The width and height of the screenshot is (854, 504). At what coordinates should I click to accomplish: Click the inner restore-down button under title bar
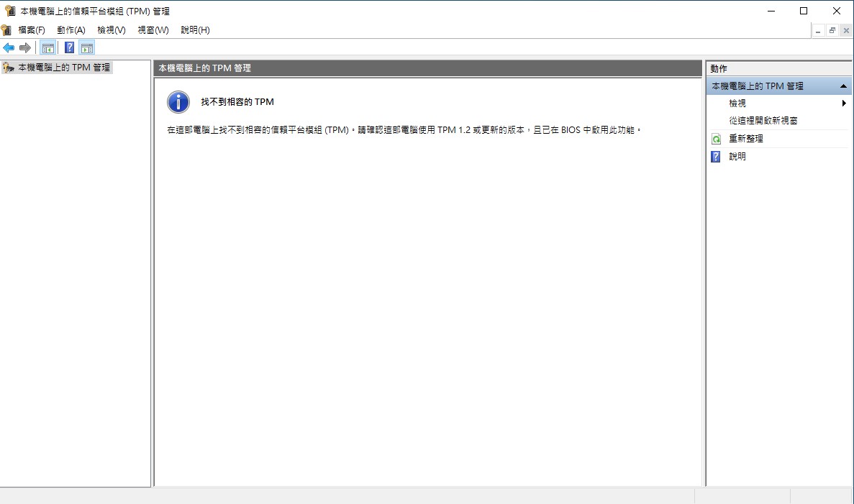coord(832,30)
